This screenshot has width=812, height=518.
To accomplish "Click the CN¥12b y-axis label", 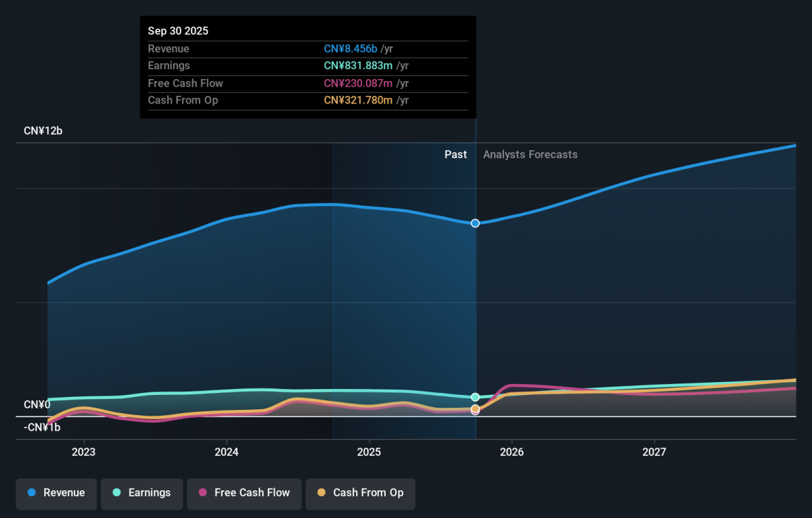I will [x=43, y=131].
